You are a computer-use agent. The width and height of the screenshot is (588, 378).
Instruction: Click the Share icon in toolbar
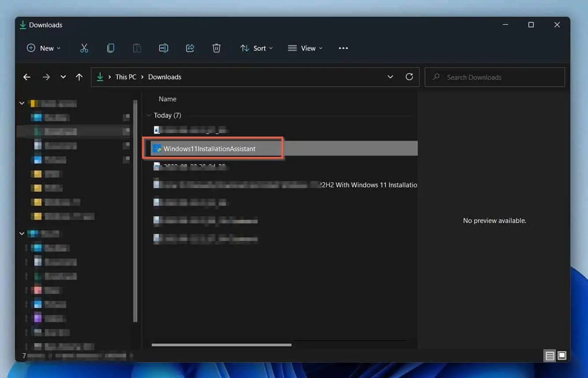tap(190, 48)
